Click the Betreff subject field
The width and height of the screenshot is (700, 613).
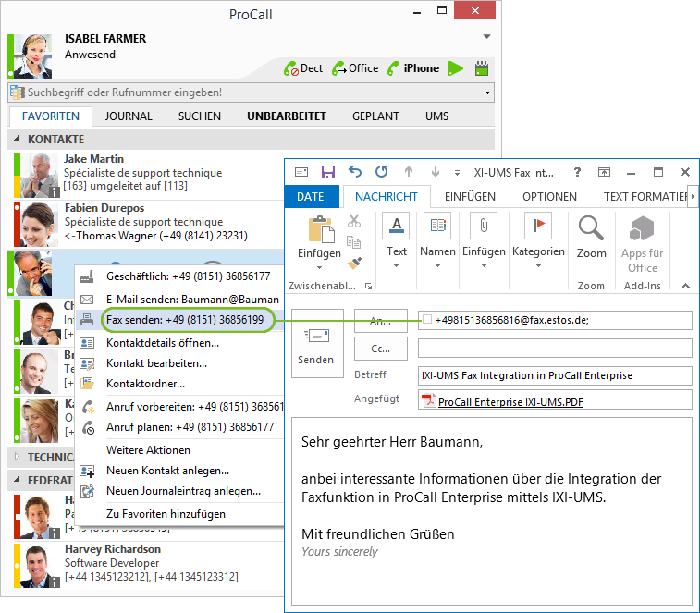click(x=555, y=375)
